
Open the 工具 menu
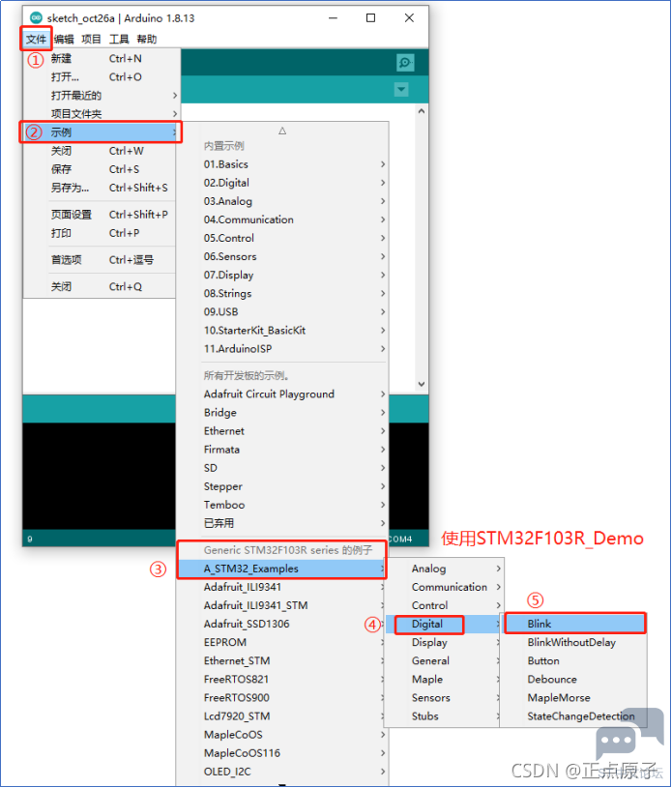tap(119, 39)
